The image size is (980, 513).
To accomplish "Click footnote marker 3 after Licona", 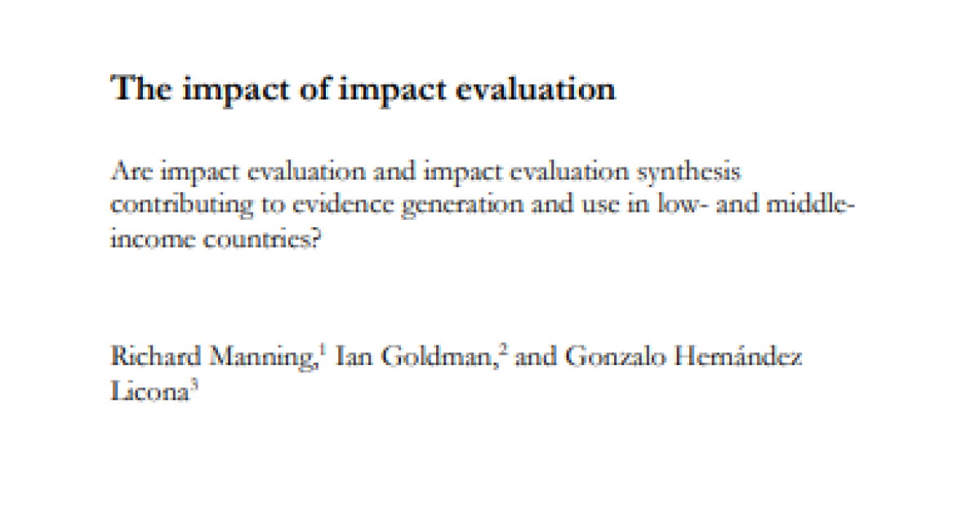I will coord(193,386).
